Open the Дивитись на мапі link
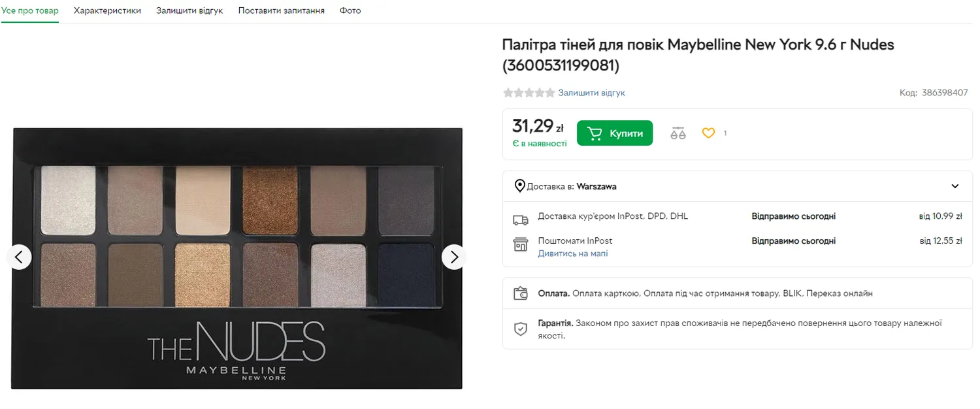 pyautogui.click(x=572, y=254)
